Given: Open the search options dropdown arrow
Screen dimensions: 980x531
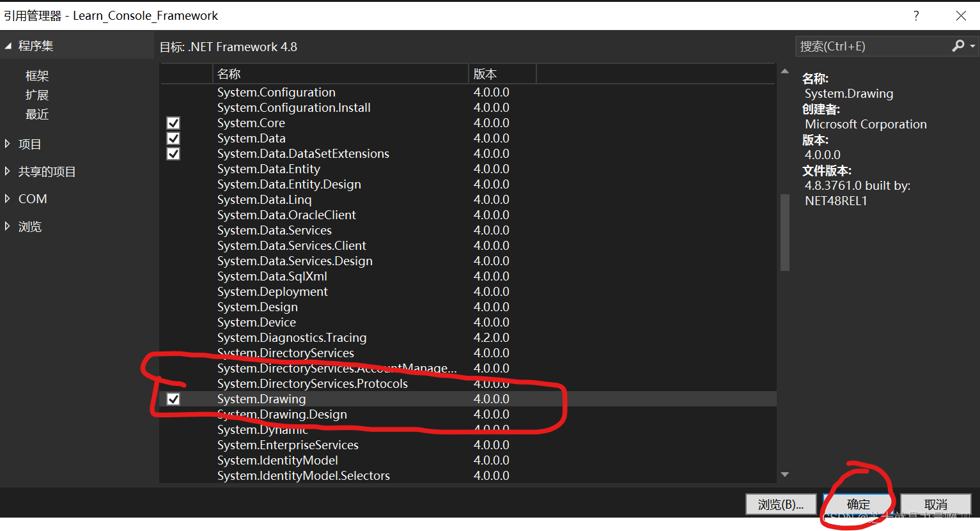Looking at the screenshot, I should [x=972, y=46].
